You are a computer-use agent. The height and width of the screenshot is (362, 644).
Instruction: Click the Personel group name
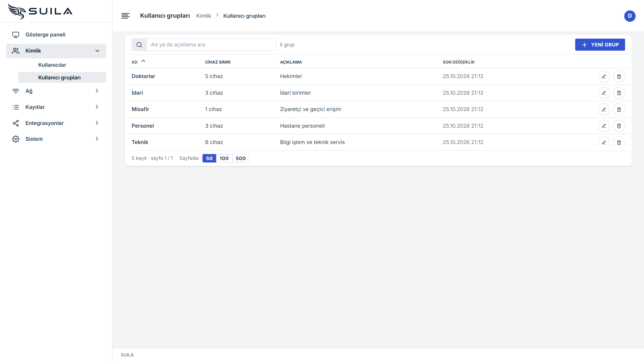point(142,126)
